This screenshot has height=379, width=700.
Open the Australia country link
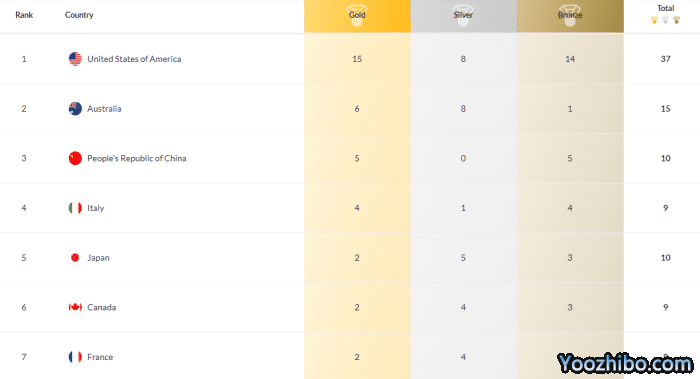pos(104,108)
